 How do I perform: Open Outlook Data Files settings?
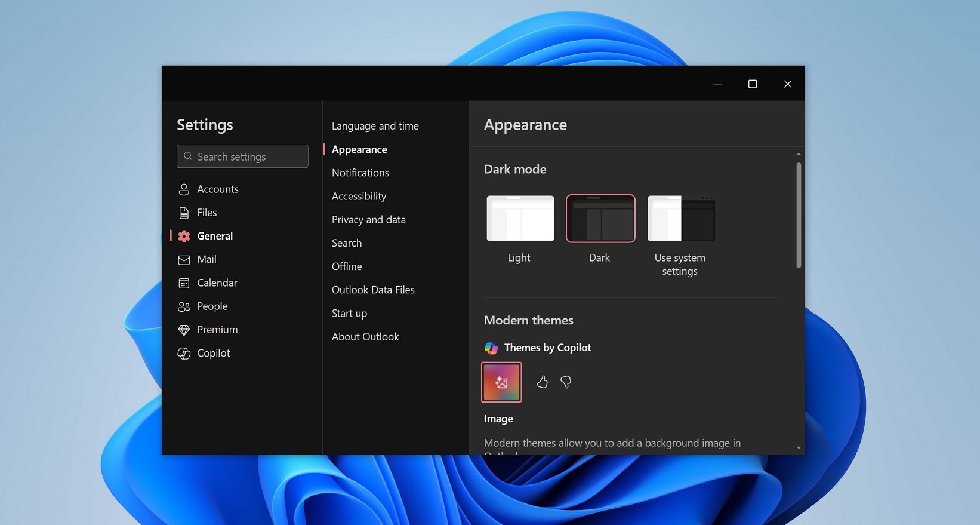click(x=373, y=290)
